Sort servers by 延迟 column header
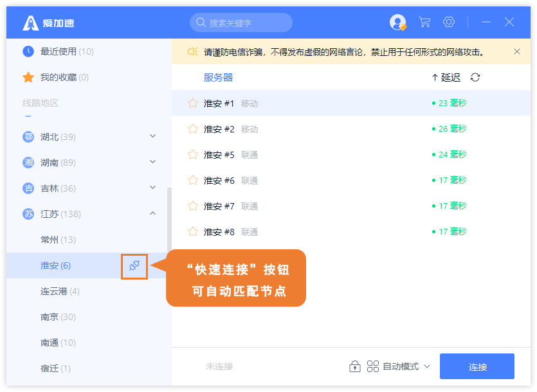Image resolution: width=537 pixels, height=392 pixels. tap(446, 77)
